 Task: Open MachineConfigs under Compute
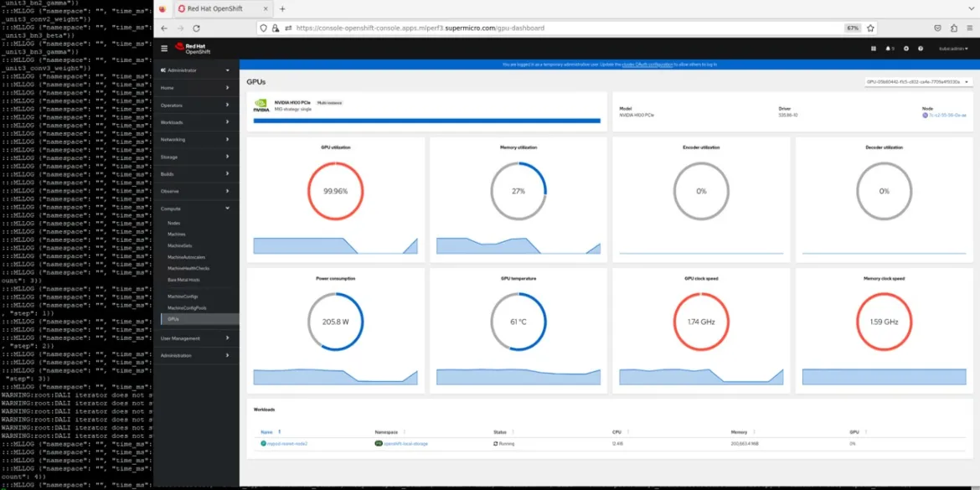182,297
